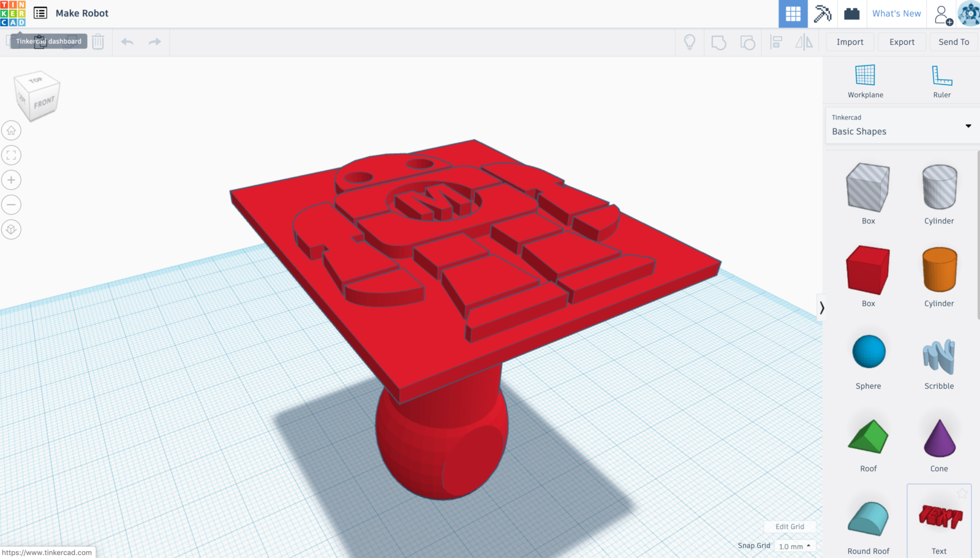Click the Zoom In icon
Screen dimensions: 980x558
point(11,179)
